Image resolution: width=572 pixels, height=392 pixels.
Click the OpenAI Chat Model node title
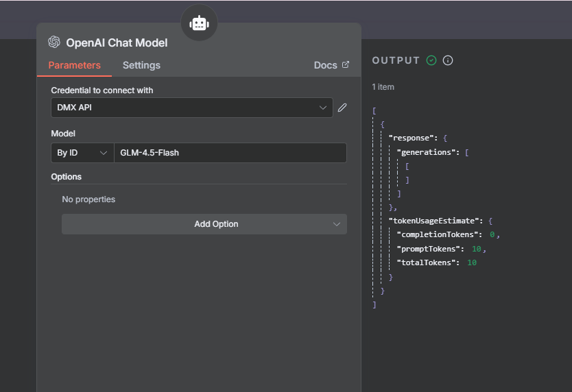click(x=117, y=42)
